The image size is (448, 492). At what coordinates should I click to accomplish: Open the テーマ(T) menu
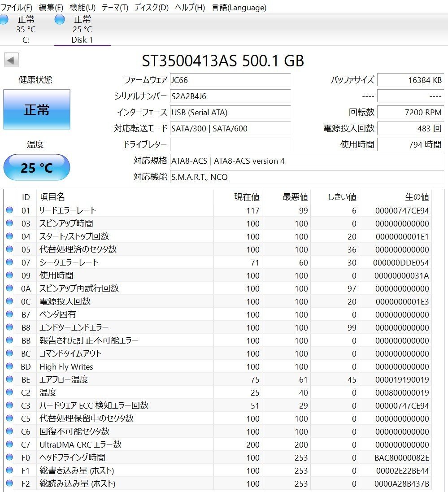point(115,7)
